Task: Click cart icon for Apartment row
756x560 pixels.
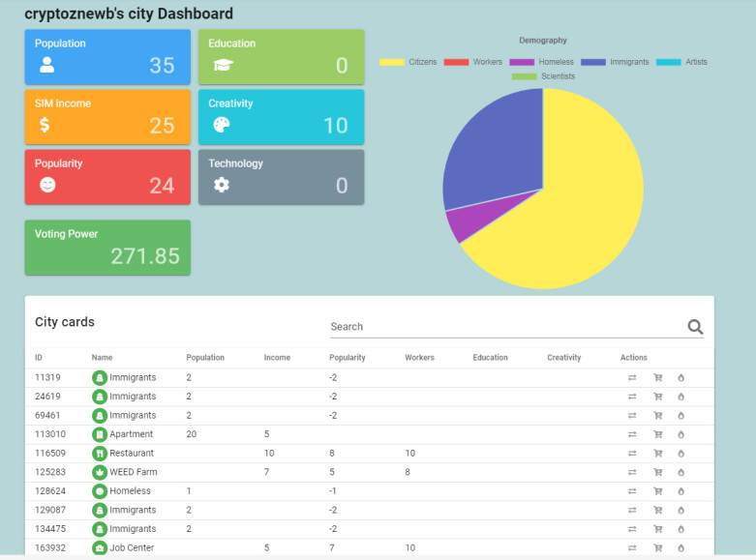Action: tap(657, 434)
